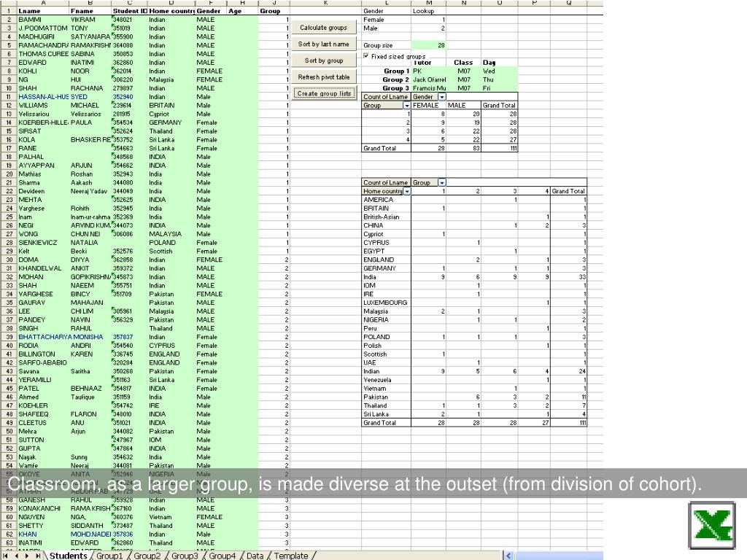The height and width of the screenshot is (560, 747).
Task: Click FEMALE column header in gender pivot
Action: coord(428,105)
